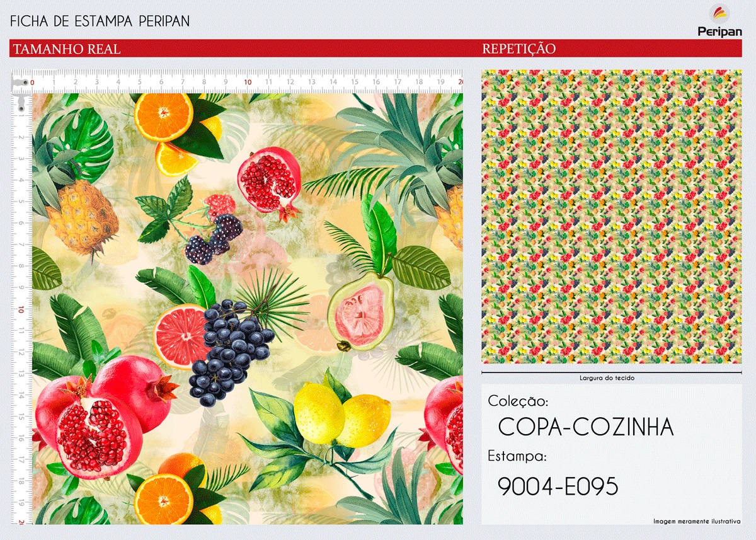Click the REPETIÇÃO header label
This screenshot has height=540, width=756.
[519, 49]
